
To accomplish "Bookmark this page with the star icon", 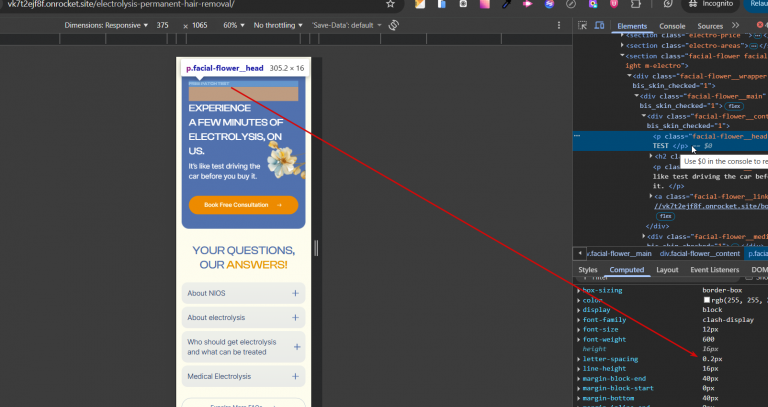I will (390, 4).
